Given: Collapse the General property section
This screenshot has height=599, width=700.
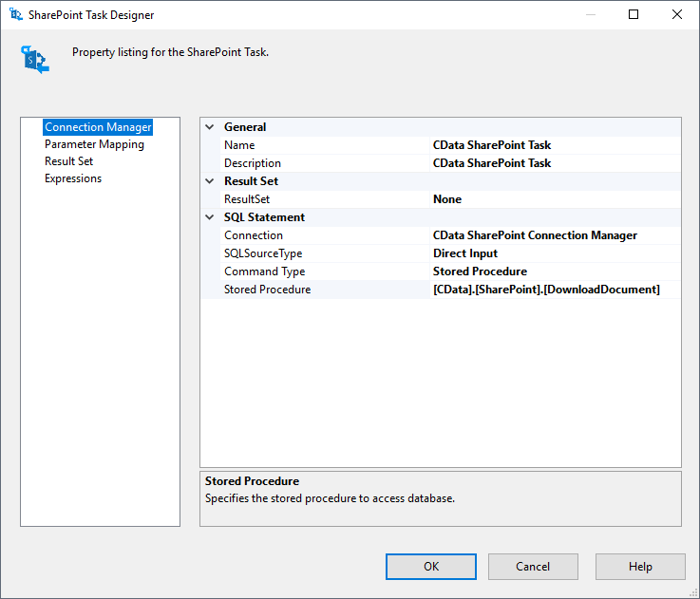Looking at the screenshot, I should (x=210, y=127).
